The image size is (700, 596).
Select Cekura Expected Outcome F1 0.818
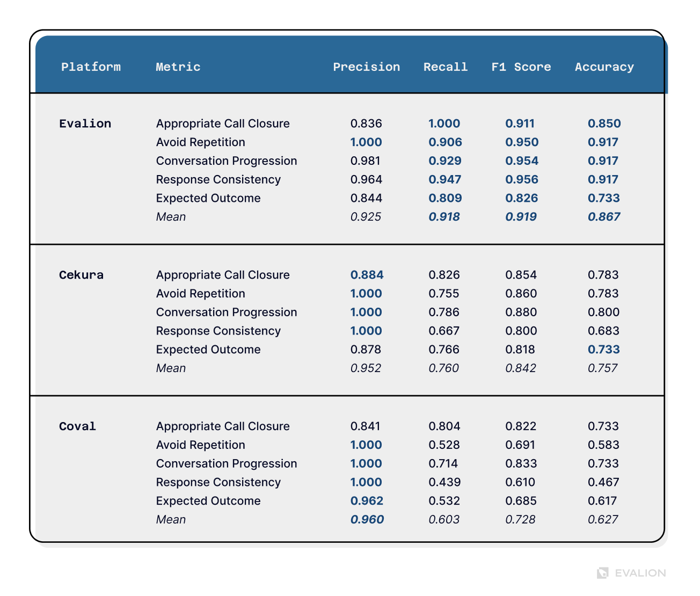(x=520, y=350)
